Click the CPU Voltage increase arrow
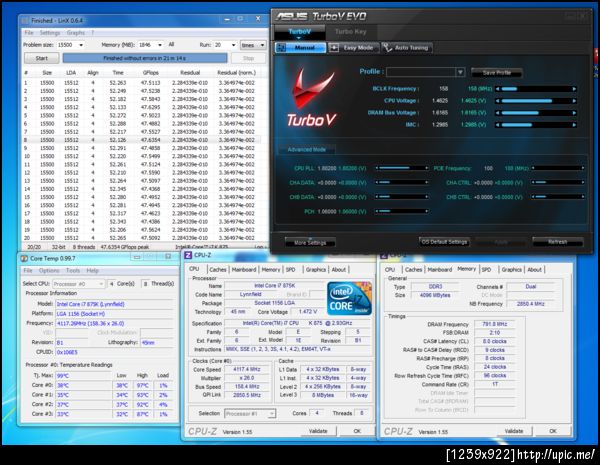This screenshot has height=465, width=600. (x=574, y=101)
